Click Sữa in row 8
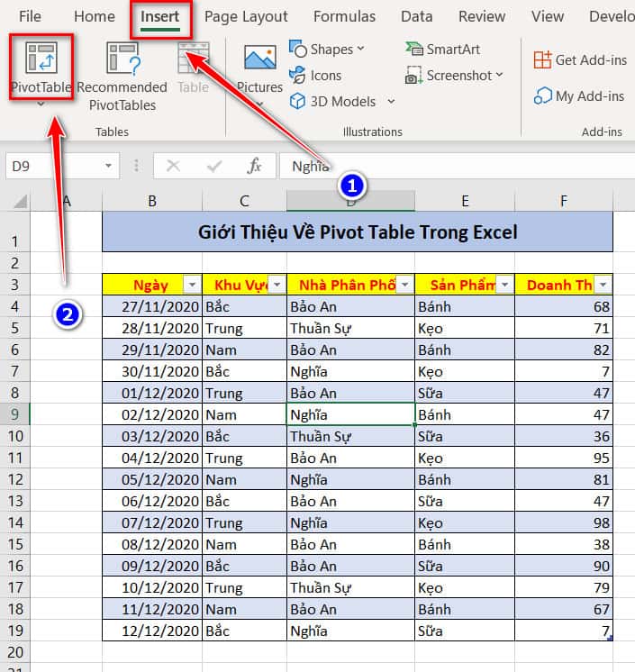Screen dimensions: 635x672 (x=465, y=393)
